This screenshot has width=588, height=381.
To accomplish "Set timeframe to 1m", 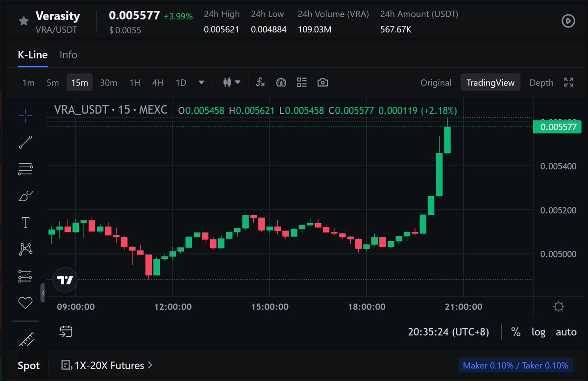I will pos(28,83).
